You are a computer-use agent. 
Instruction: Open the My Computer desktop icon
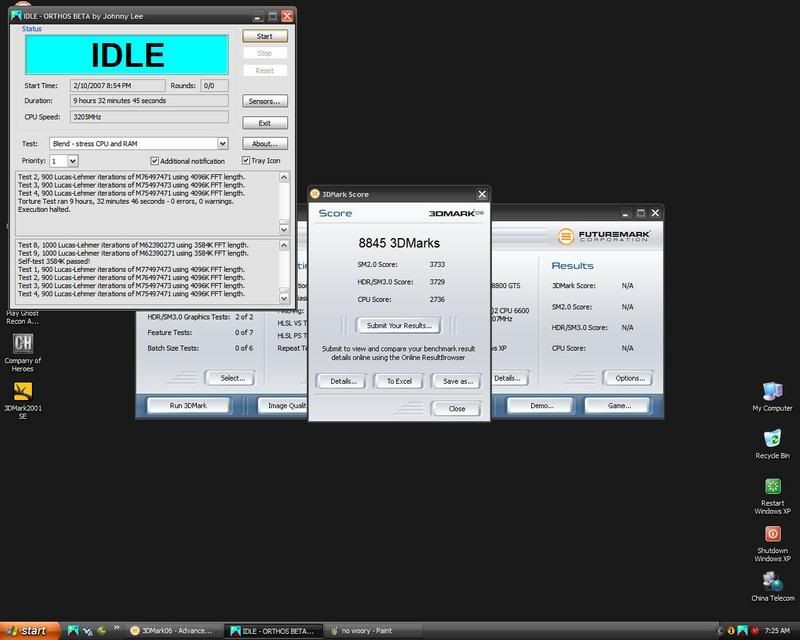pos(771,391)
